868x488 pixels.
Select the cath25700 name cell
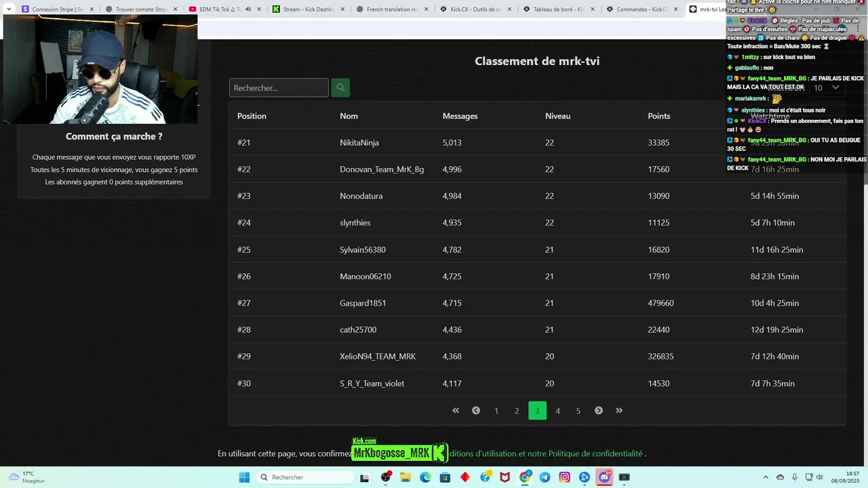pyautogui.click(x=358, y=330)
